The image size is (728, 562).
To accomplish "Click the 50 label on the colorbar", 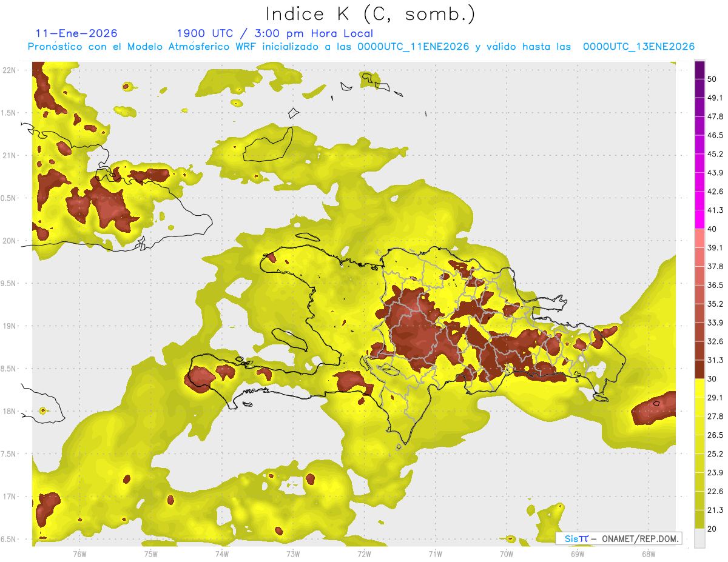I will pos(712,79).
